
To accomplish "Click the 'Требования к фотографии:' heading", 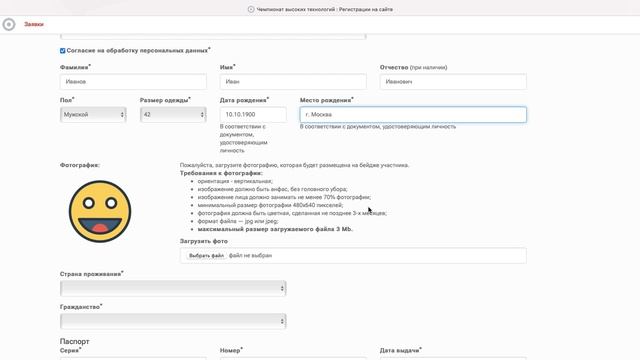I will click(x=221, y=173).
